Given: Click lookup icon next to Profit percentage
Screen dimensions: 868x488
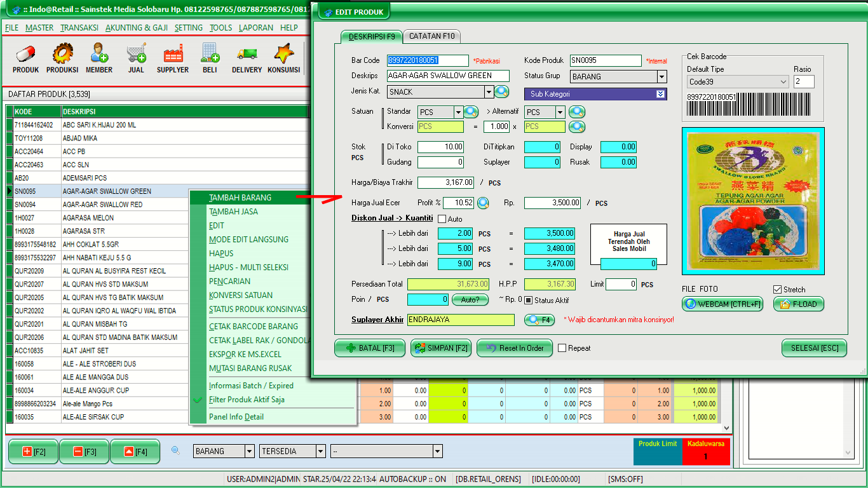Looking at the screenshot, I should coord(483,203).
